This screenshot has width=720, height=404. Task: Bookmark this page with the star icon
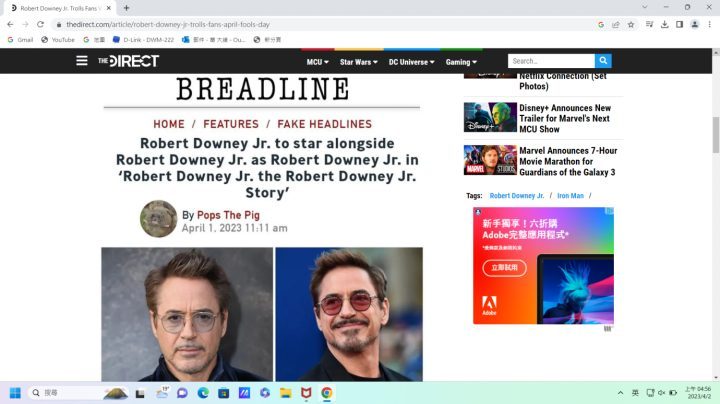[x=630, y=24]
